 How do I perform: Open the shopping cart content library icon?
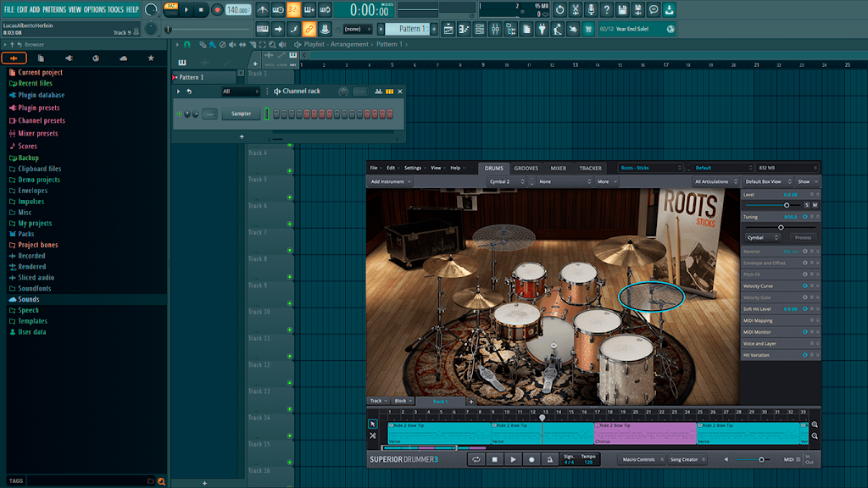[588, 29]
